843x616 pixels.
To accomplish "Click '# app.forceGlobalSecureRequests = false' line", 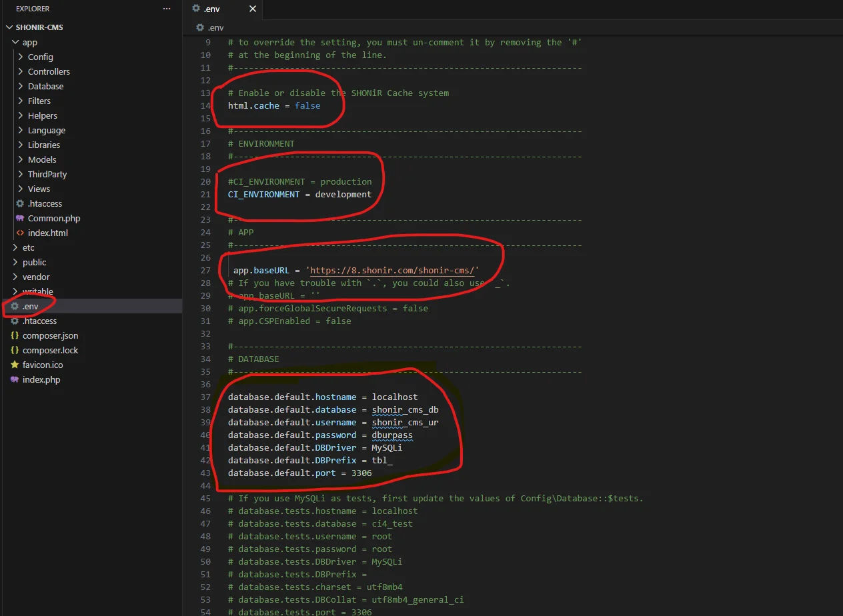I will (x=328, y=308).
